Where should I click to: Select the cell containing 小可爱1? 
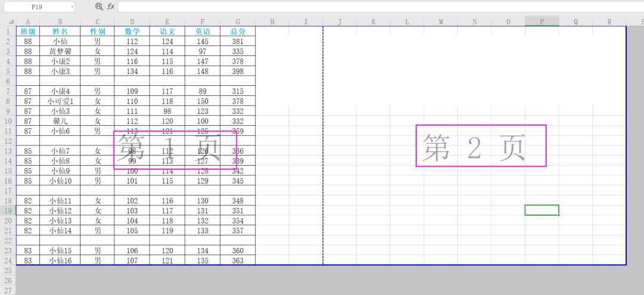point(60,101)
